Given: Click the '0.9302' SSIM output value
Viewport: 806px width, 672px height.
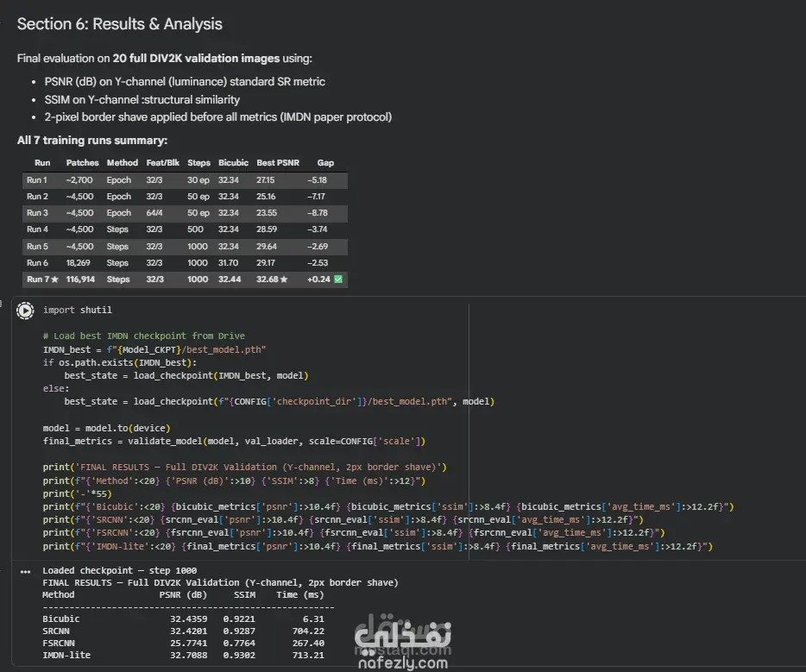Looking at the screenshot, I should click(239, 655).
